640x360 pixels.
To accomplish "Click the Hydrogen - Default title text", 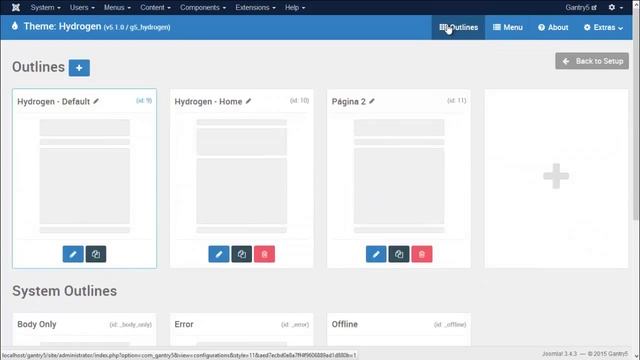I will [x=53, y=102].
